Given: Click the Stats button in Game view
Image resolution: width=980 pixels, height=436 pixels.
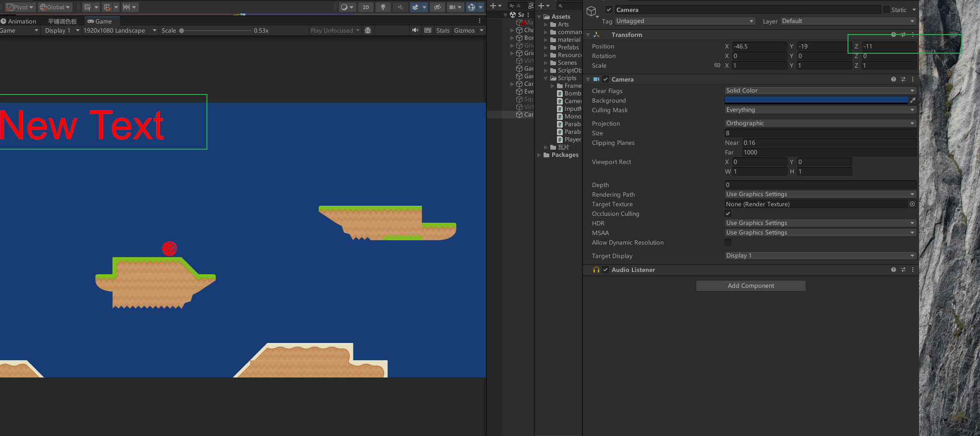Looking at the screenshot, I should (443, 30).
